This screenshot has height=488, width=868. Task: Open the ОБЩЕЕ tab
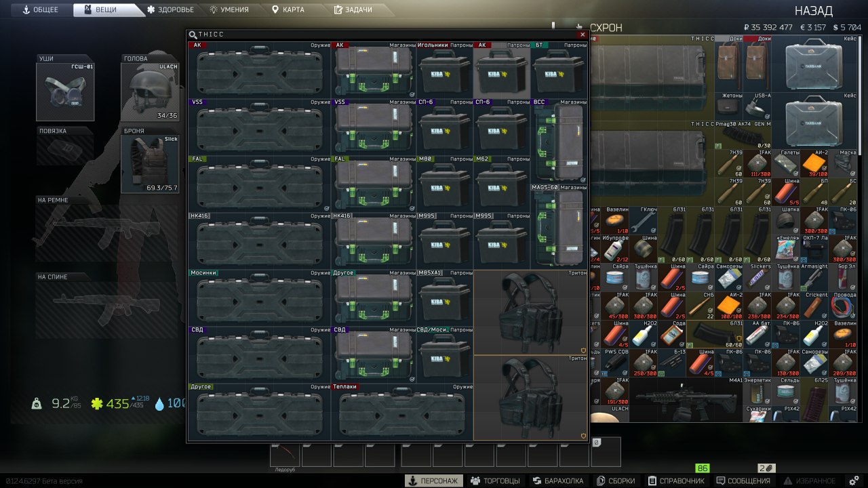41,9
